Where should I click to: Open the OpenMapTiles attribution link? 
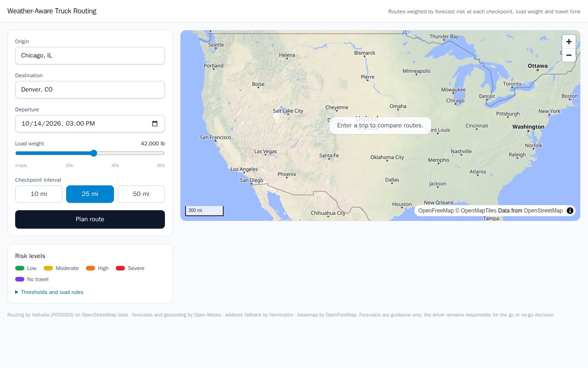(476, 211)
